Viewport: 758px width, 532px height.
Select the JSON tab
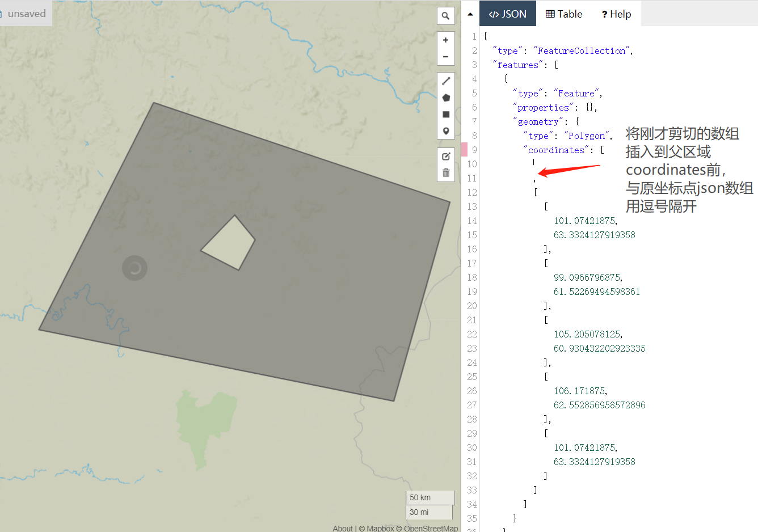[x=508, y=14]
